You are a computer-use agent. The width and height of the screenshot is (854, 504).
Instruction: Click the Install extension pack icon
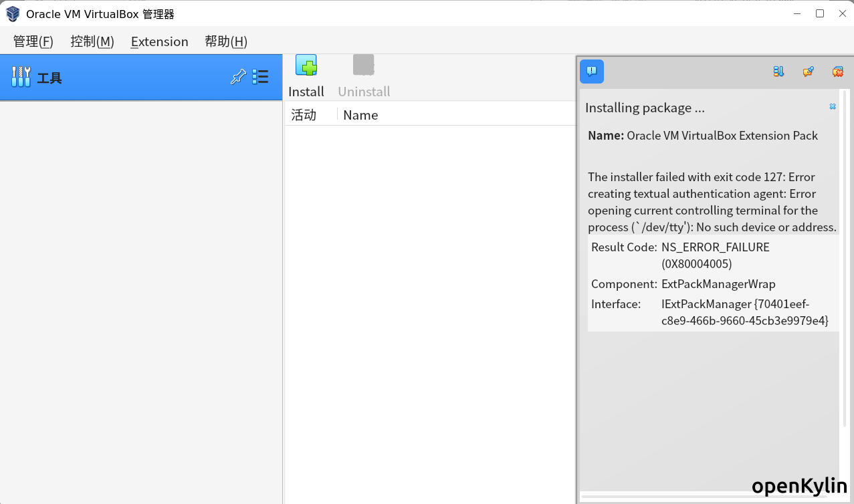pos(306,66)
